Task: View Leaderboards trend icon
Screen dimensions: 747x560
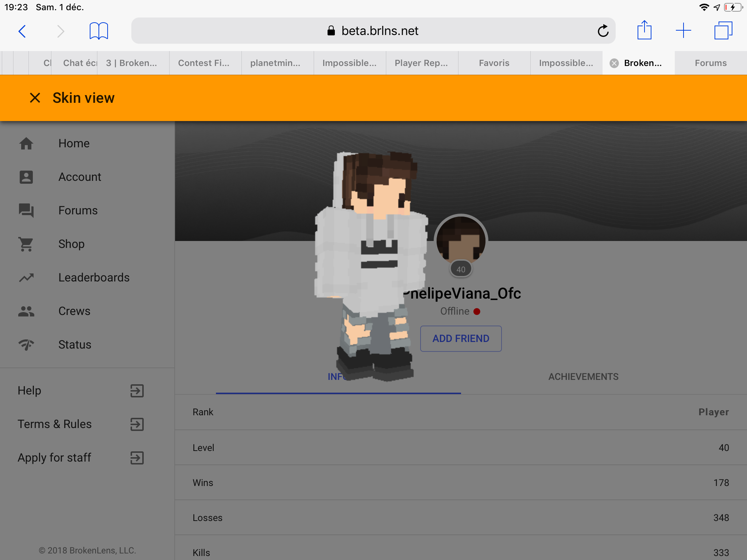Action: coord(26,278)
